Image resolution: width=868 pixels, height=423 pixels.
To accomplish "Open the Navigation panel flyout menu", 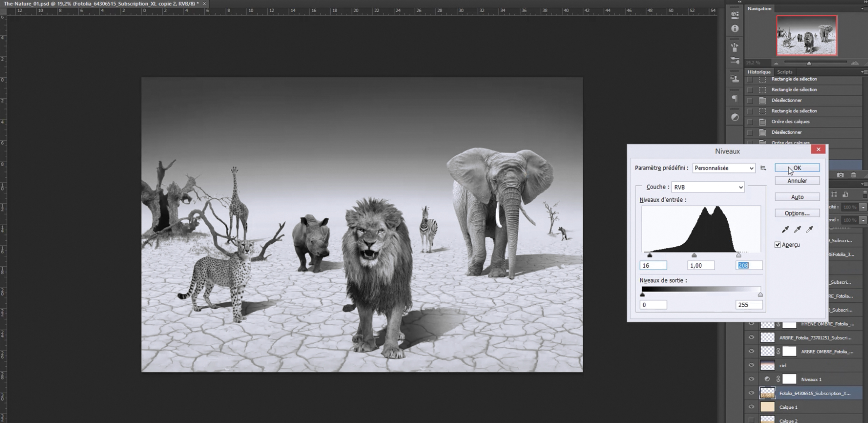I will (x=864, y=8).
